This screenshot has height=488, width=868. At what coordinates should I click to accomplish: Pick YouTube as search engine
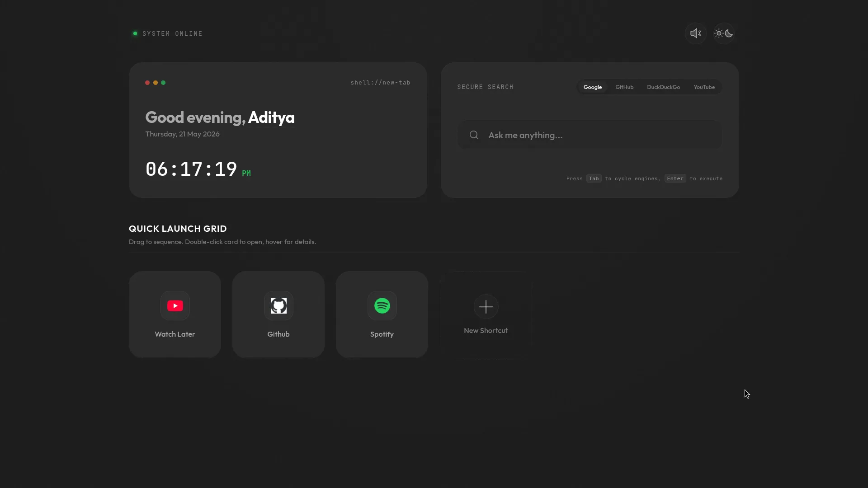pos(704,87)
